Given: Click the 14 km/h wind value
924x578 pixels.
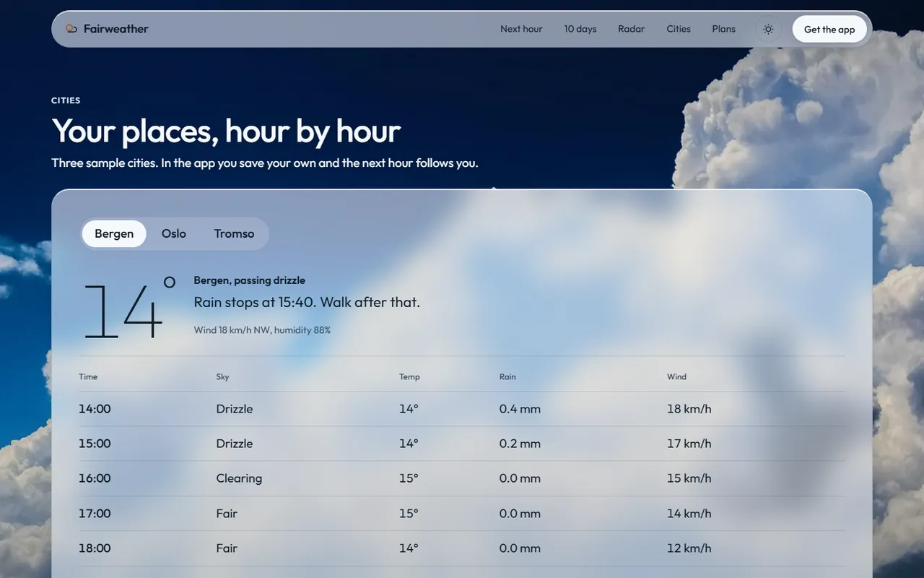Looking at the screenshot, I should tap(689, 514).
